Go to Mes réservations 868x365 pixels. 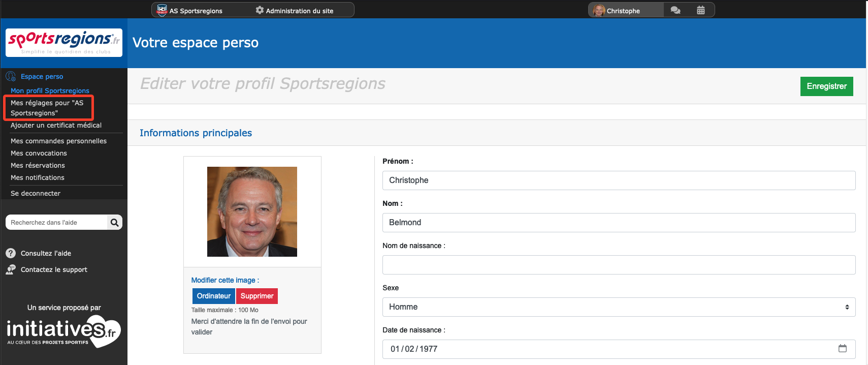(x=38, y=165)
